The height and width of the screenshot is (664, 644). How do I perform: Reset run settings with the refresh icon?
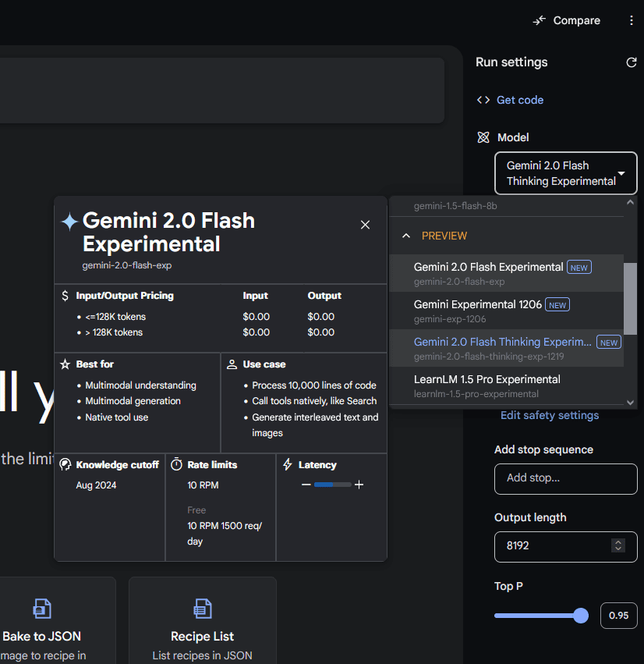tap(631, 62)
